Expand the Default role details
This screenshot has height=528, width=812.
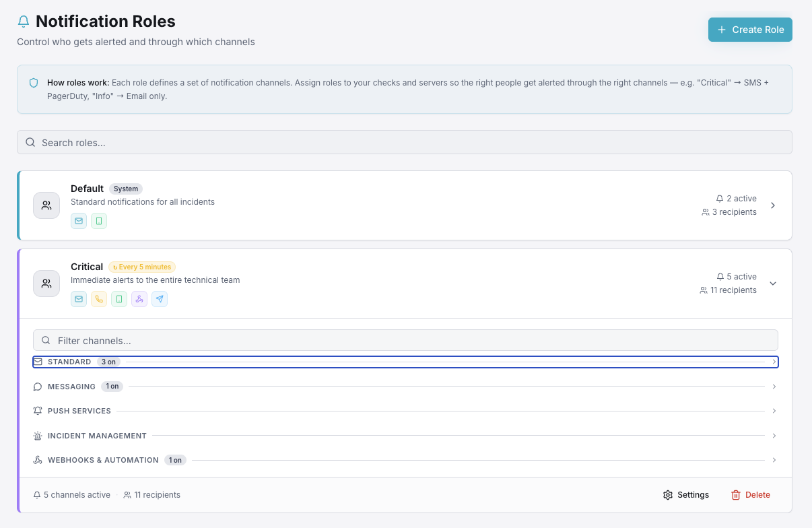tap(773, 205)
